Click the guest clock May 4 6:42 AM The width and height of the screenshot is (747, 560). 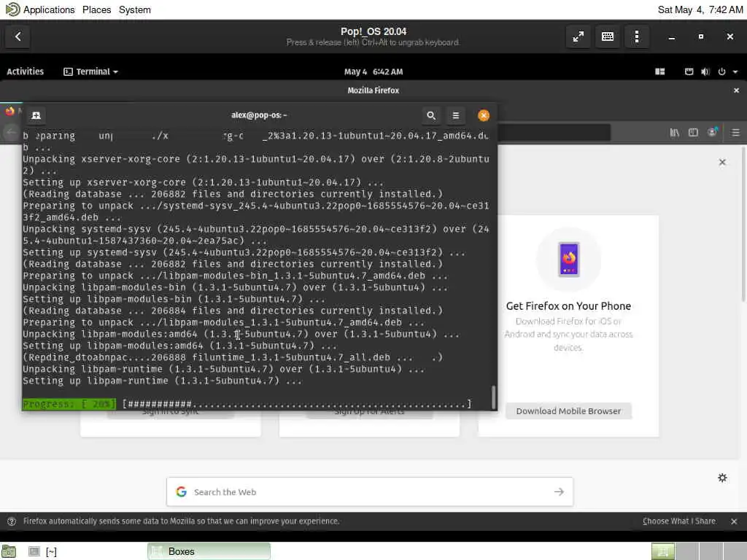pyautogui.click(x=373, y=71)
